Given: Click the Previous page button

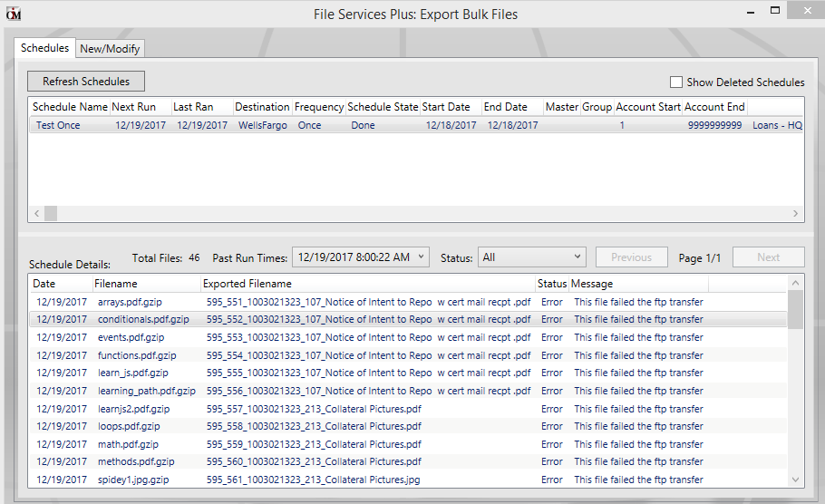Looking at the screenshot, I should click(x=631, y=257).
